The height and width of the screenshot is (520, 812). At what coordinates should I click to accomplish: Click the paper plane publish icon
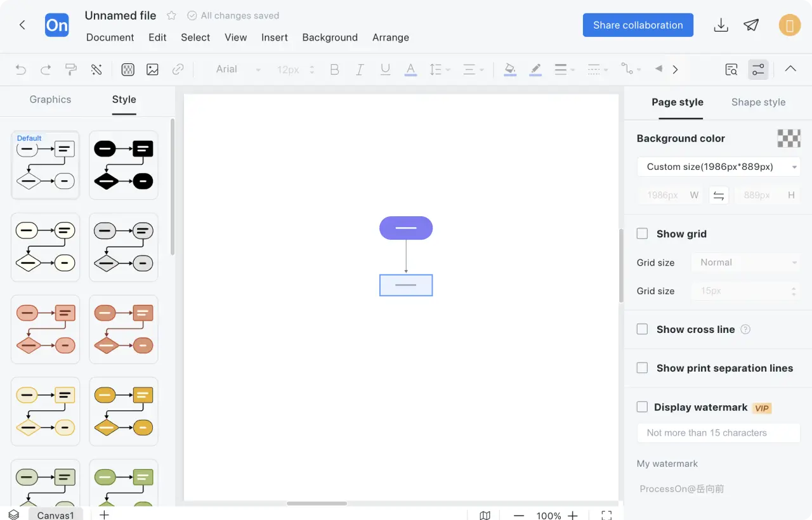(x=751, y=25)
